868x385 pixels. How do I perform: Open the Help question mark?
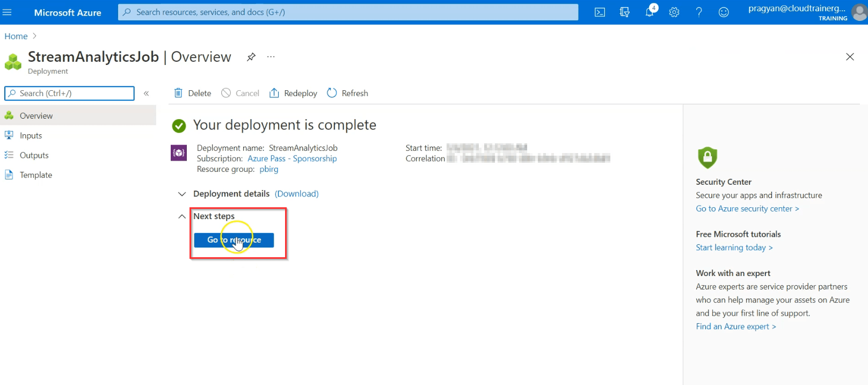pos(699,12)
